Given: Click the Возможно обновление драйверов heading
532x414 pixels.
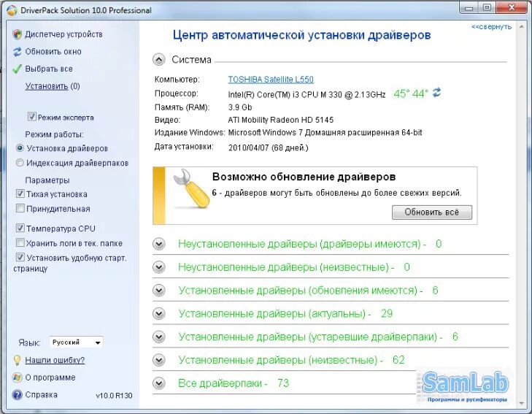Looking at the screenshot, I should point(304,177).
